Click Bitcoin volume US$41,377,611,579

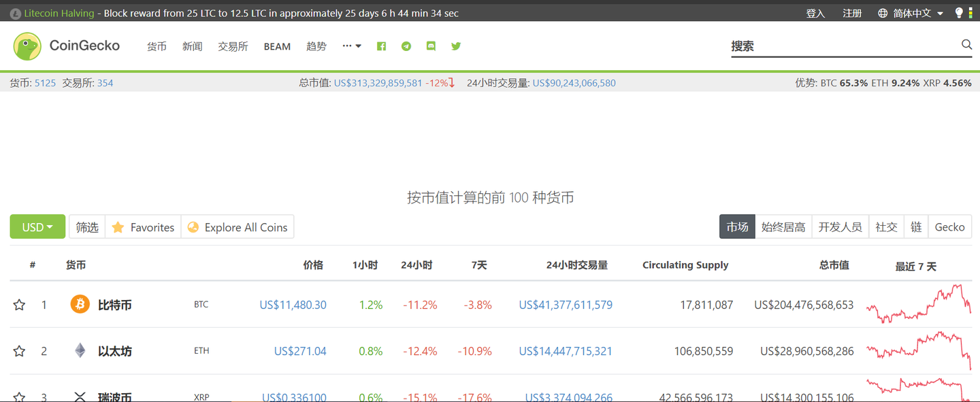coord(566,305)
